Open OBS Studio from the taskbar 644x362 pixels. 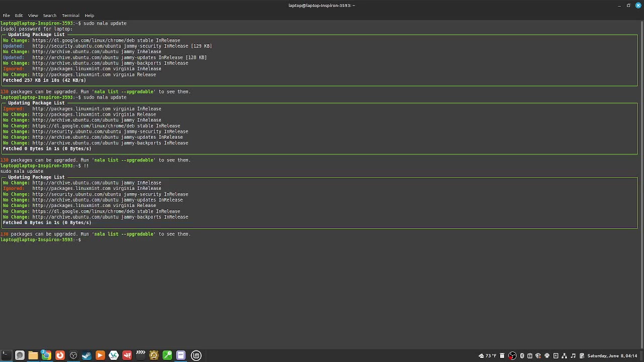pos(73,355)
